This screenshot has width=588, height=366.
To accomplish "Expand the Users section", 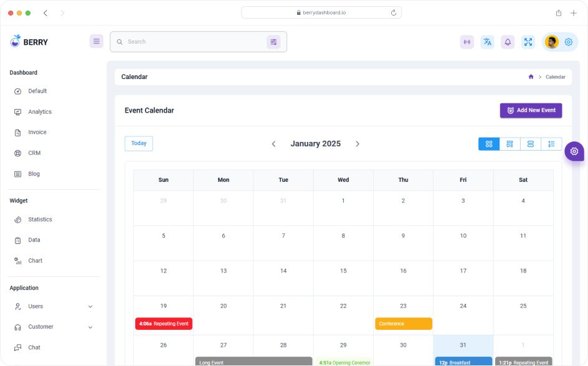I will click(53, 306).
